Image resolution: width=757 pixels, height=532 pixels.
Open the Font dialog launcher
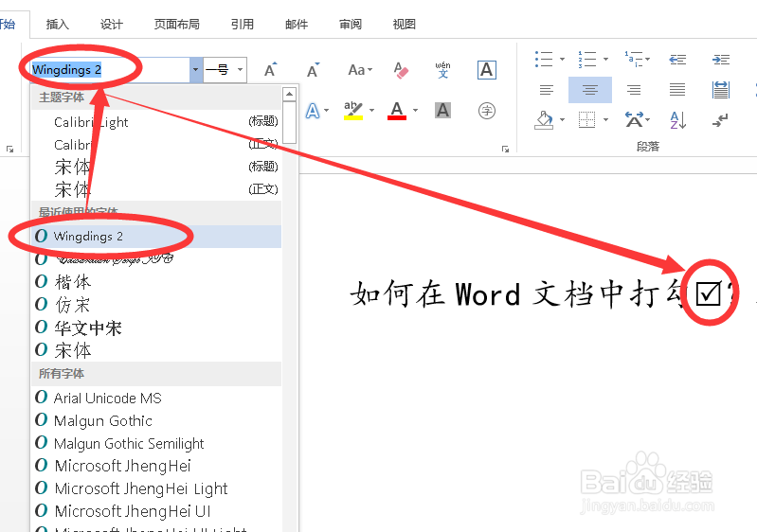[506, 149]
